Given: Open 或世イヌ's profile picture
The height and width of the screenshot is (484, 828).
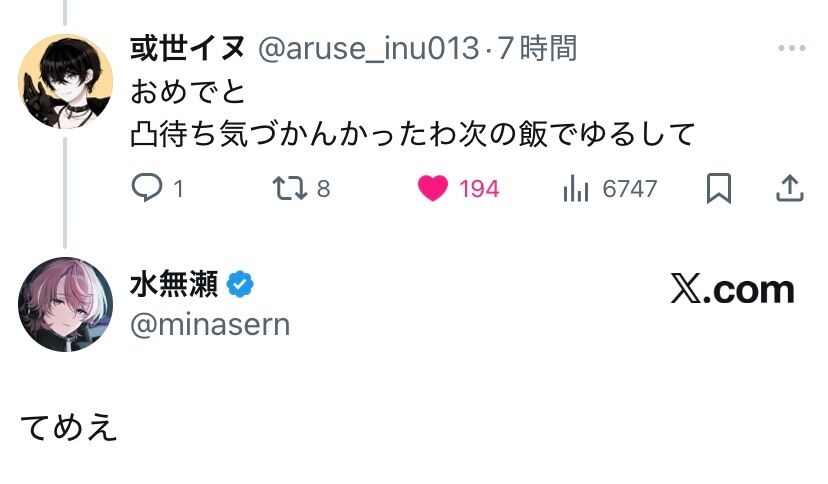Looking at the screenshot, I should (x=66, y=82).
